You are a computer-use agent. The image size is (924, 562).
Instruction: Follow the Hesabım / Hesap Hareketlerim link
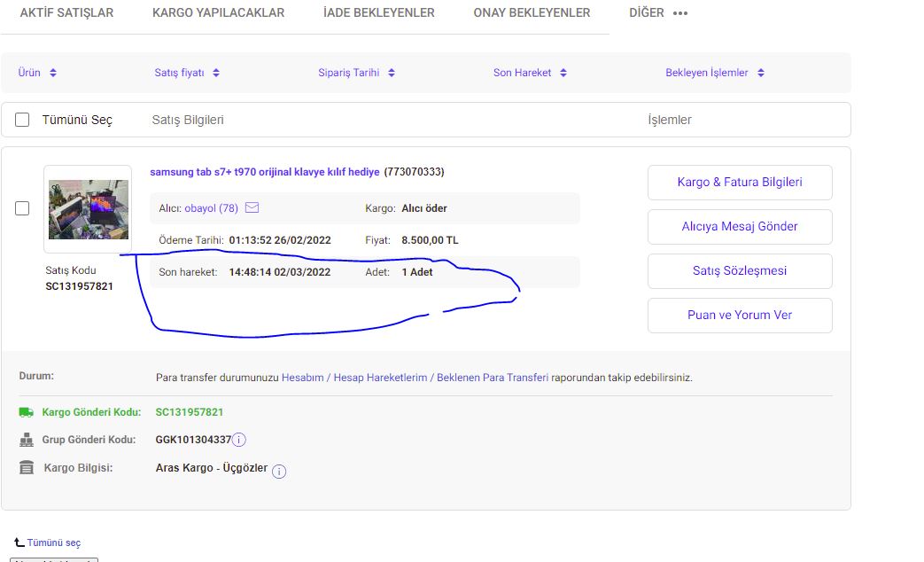coord(415,378)
